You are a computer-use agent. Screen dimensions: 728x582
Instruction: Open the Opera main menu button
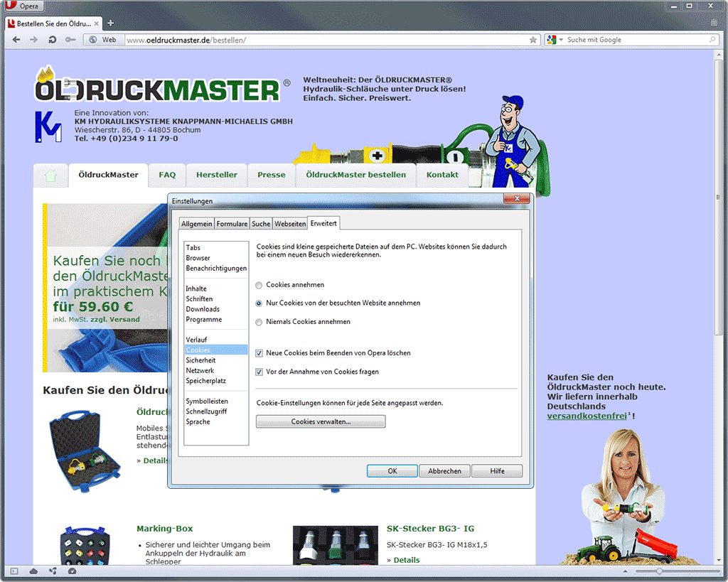(23, 6)
